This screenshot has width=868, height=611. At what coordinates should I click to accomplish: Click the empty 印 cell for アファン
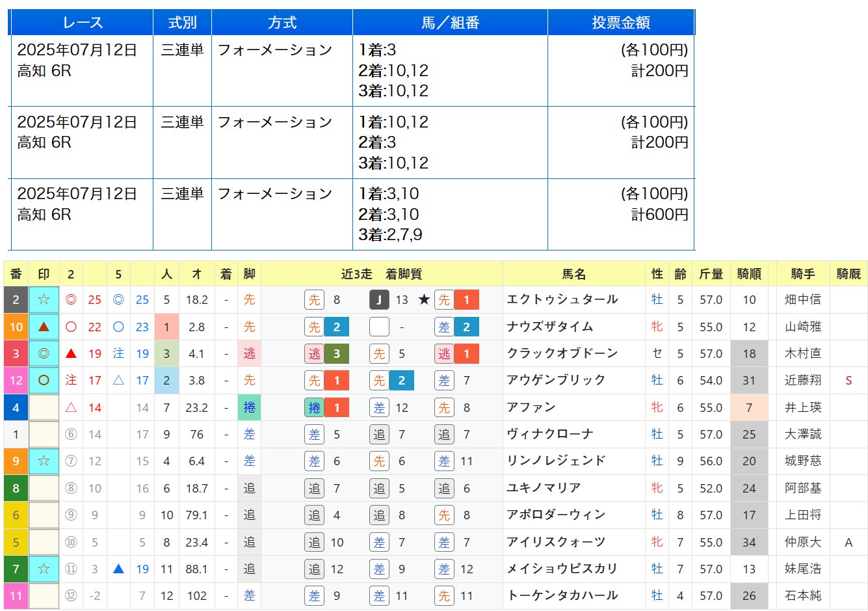[x=44, y=407]
